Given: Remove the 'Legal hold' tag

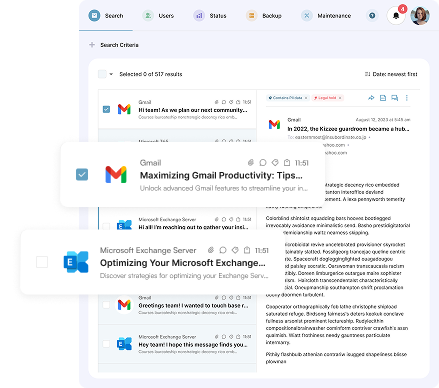Looking at the screenshot, I should click(x=340, y=98).
